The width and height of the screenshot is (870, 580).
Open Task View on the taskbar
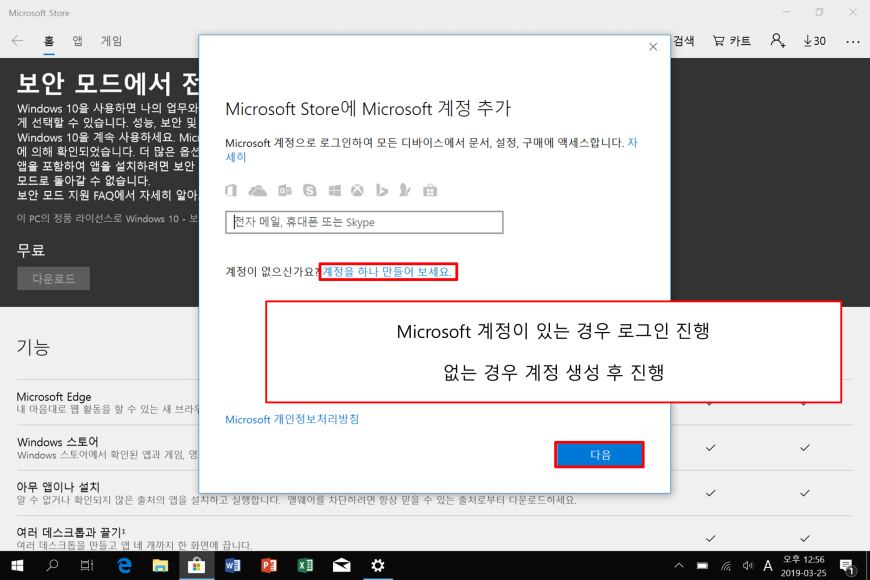click(87, 566)
